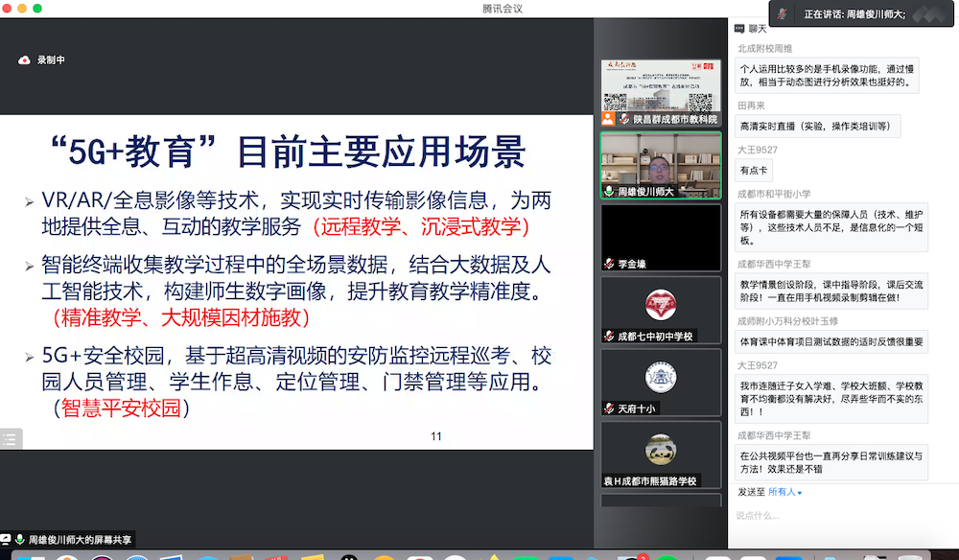Click the muted mic icon on 李金壕 tile
This screenshot has height=560, width=959.
[x=609, y=264]
